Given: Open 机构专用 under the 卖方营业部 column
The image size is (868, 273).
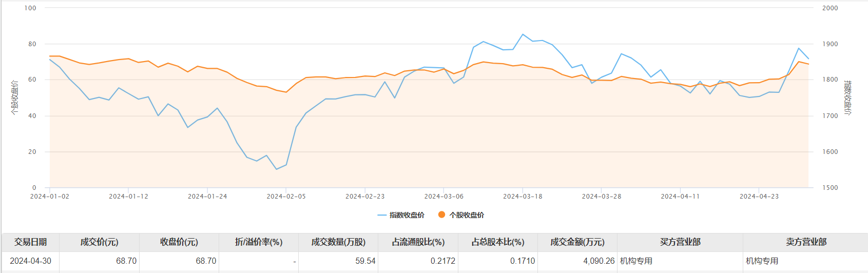Looking at the screenshot, I should click(x=762, y=261).
